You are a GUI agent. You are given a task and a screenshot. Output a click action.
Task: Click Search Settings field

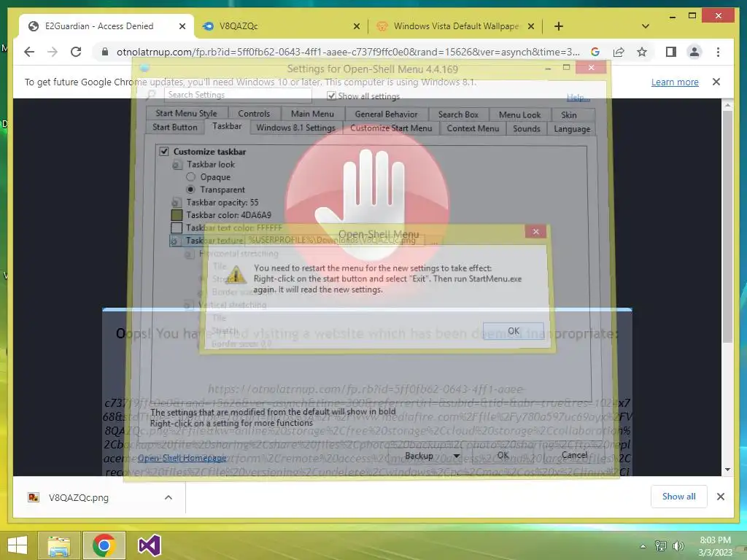(x=237, y=95)
